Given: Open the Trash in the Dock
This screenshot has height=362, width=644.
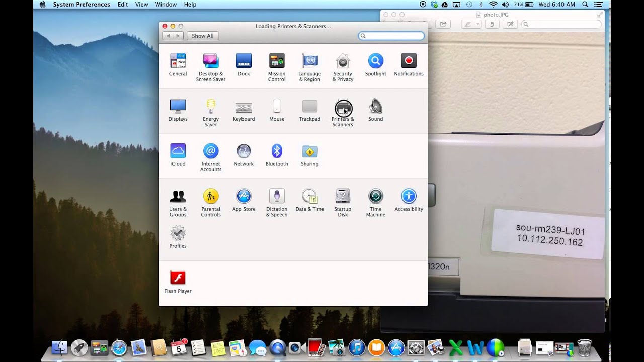Looking at the screenshot, I should [585, 347].
